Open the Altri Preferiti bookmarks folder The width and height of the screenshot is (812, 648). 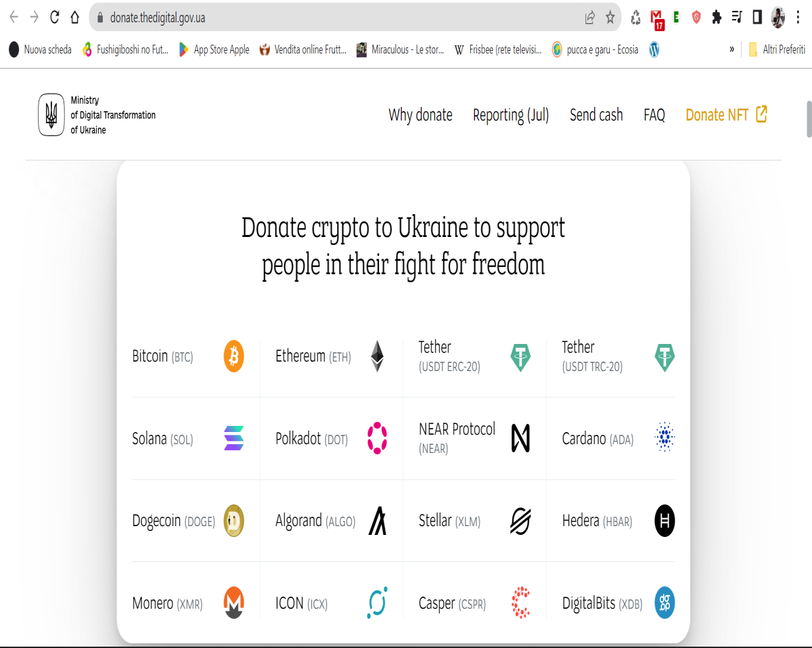tap(777, 49)
